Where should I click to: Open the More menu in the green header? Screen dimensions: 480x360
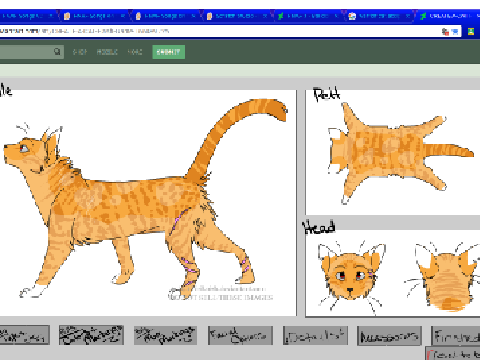(x=135, y=52)
